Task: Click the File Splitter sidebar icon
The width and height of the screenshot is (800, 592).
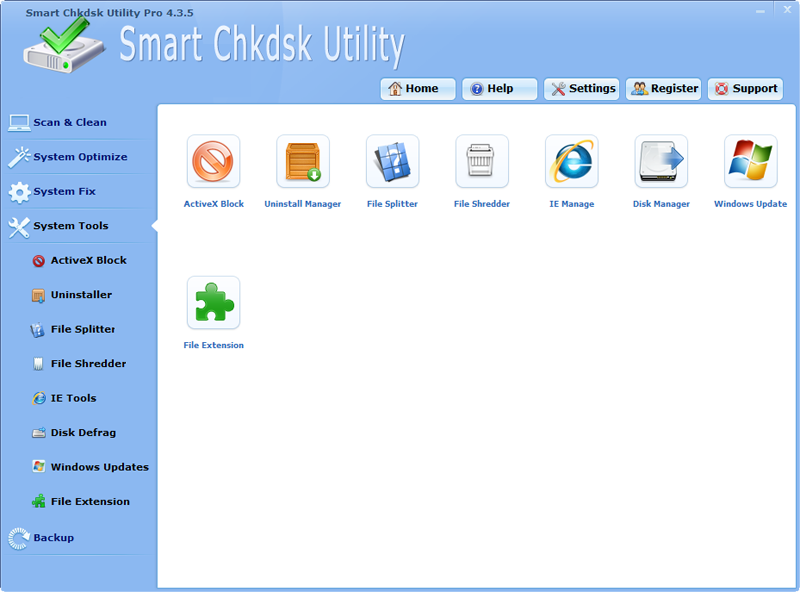Action: click(38, 330)
